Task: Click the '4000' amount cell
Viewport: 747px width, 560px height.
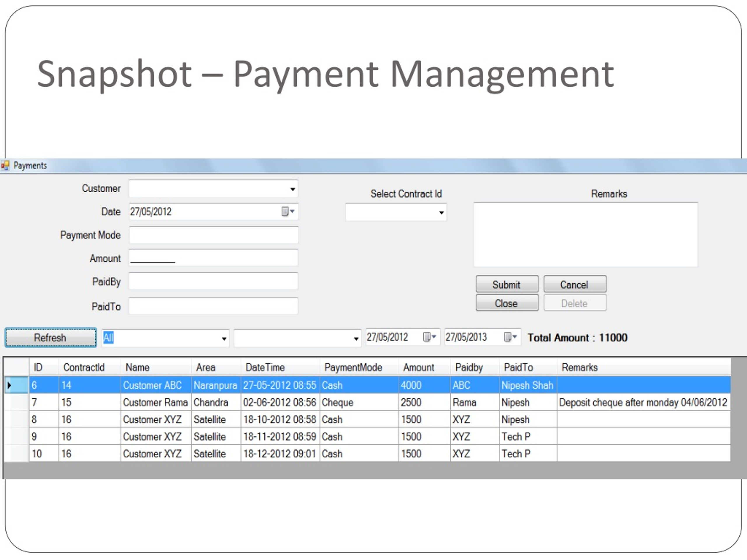Action: (x=425, y=385)
